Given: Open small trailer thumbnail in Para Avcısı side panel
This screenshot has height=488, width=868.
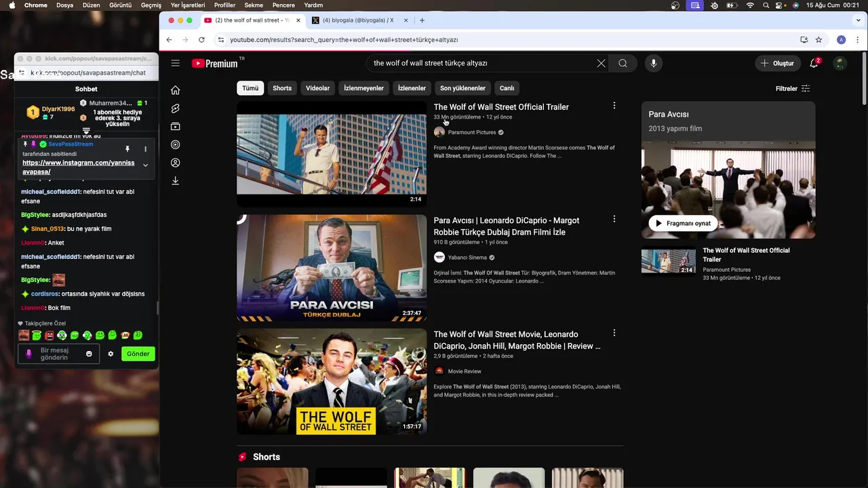Looking at the screenshot, I should [x=669, y=262].
